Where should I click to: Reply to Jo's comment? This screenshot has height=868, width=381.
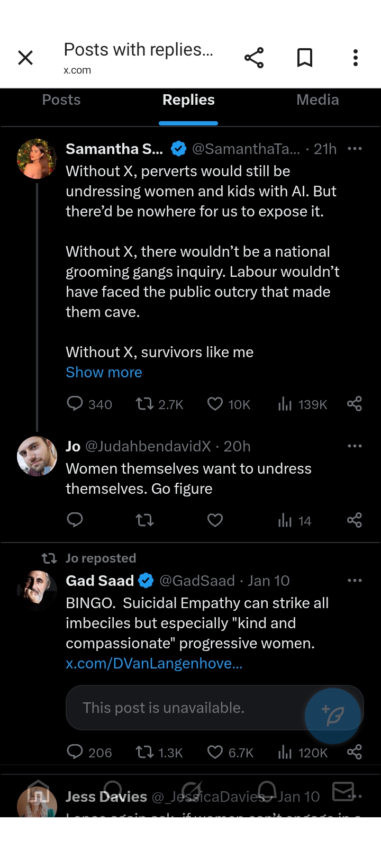coord(75,521)
